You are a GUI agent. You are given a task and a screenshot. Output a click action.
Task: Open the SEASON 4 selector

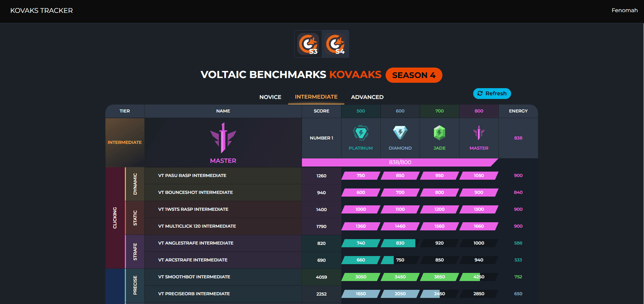coord(414,75)
